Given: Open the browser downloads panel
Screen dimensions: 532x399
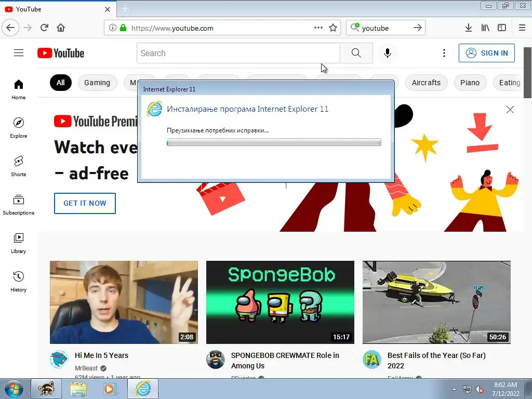Looking at the screenshot, I should (469, 28).
